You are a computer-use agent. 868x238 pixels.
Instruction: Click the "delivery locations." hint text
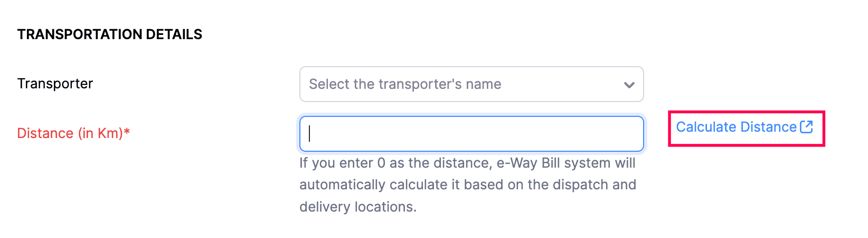358,207
